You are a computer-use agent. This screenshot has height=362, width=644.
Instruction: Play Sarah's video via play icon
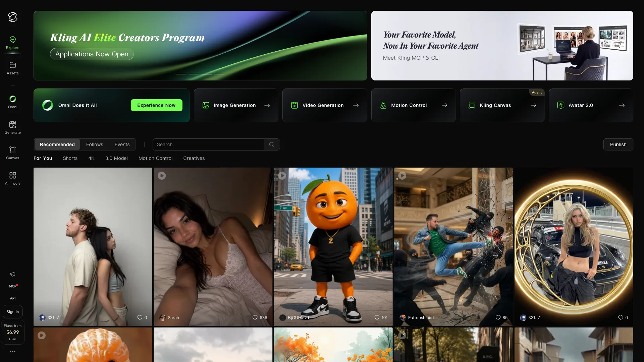pyautogui.click(x=162, y=176)
